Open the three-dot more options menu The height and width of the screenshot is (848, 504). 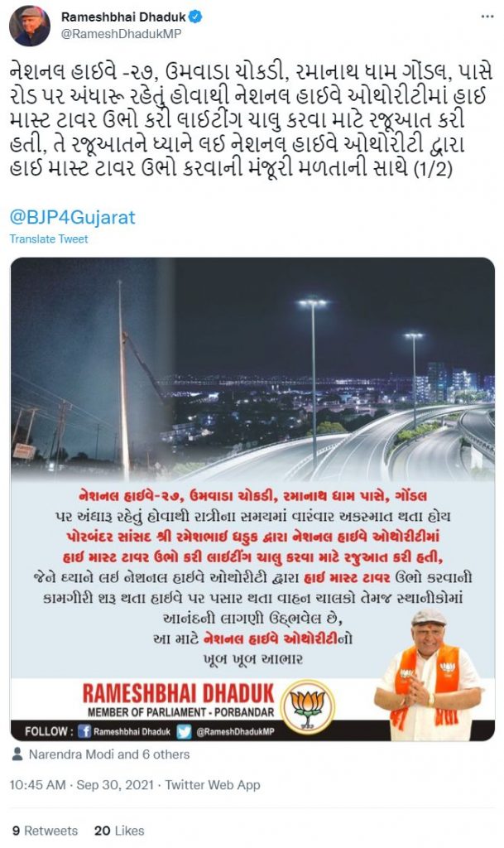click(487, 17)
